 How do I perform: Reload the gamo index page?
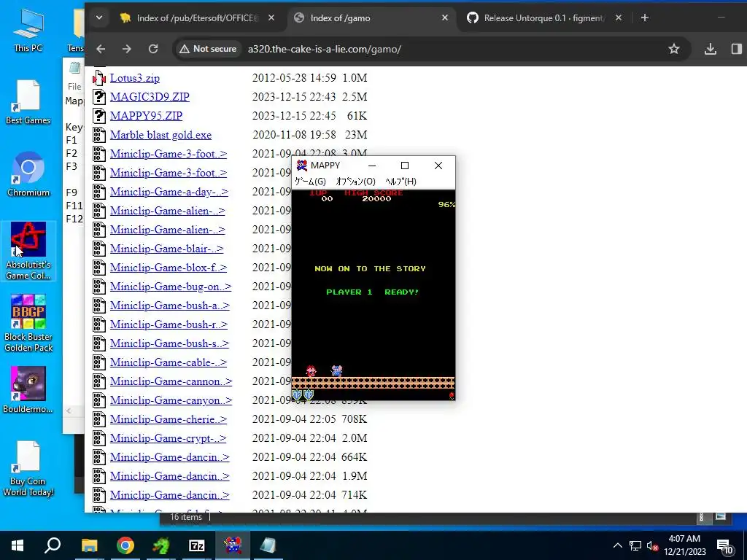(153, 49)
